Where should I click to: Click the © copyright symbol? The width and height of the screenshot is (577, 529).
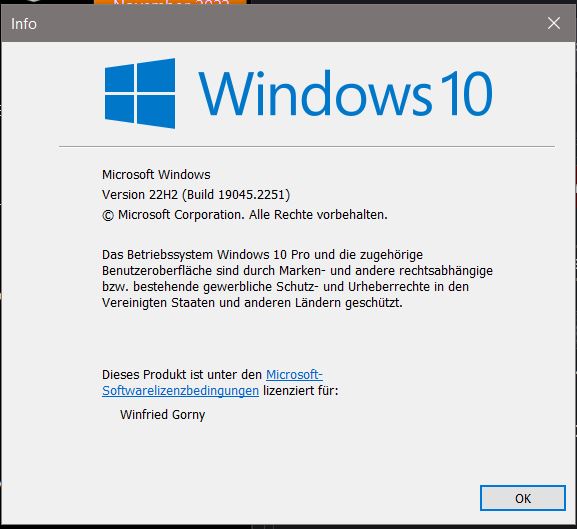pyautogui.click(x=108, y=215)
